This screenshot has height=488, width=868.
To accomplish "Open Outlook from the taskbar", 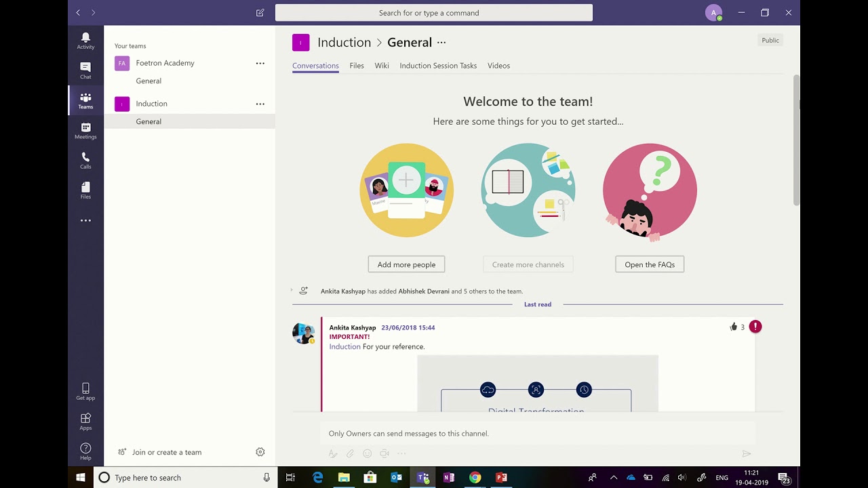I will coord(396,477).
